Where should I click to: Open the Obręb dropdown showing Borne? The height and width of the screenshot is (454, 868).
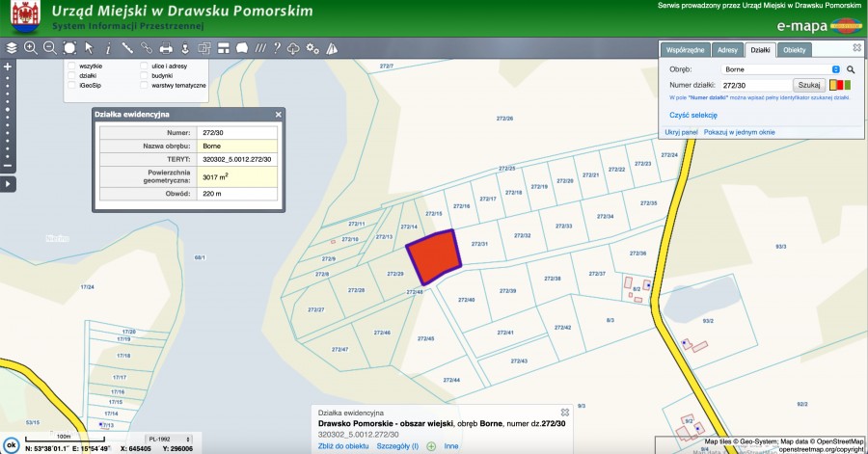(781, 69)
